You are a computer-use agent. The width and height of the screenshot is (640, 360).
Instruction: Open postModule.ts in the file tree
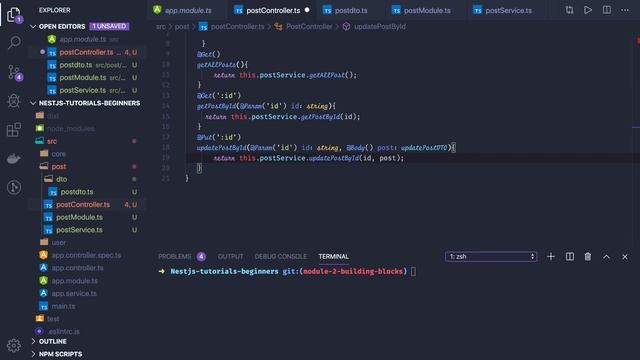click(79, 217)
